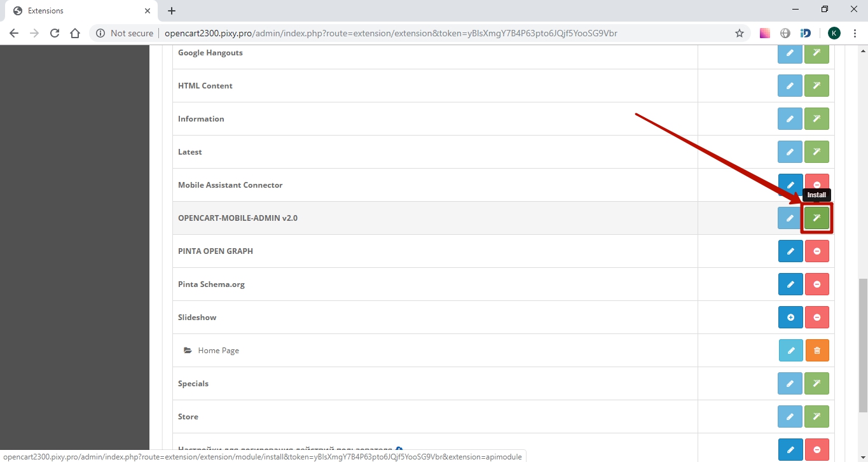Click the vertical page scrollbar thumb
The width and height of the screenshot is (868, 462).
[862, 344]
